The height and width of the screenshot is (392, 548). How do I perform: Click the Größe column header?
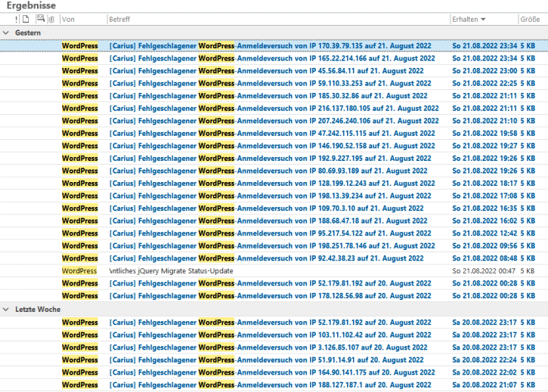pos(530,19)
